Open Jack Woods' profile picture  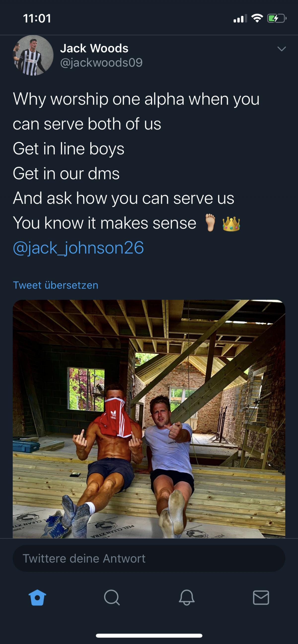tap(33, 55)
